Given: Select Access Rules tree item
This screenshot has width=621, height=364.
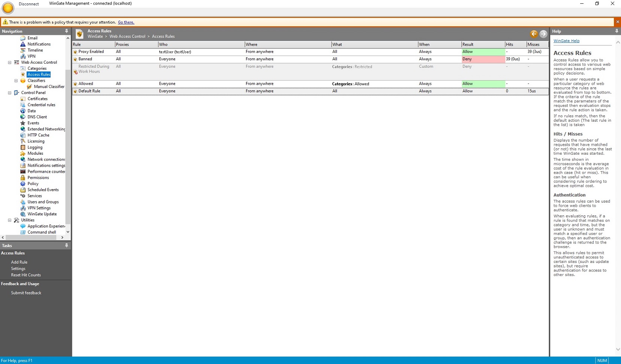Looking at the screenshot, I should [39, 75].
